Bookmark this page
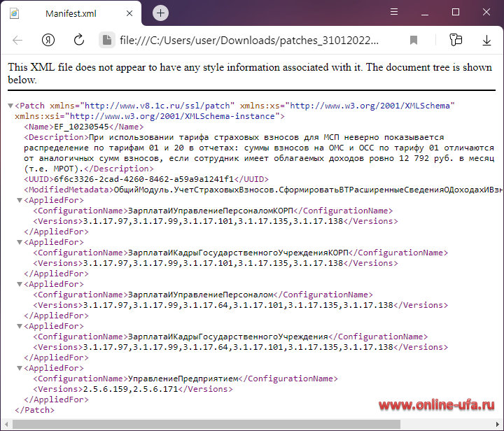This screenshot has width=504, height=431. (414, 41)
